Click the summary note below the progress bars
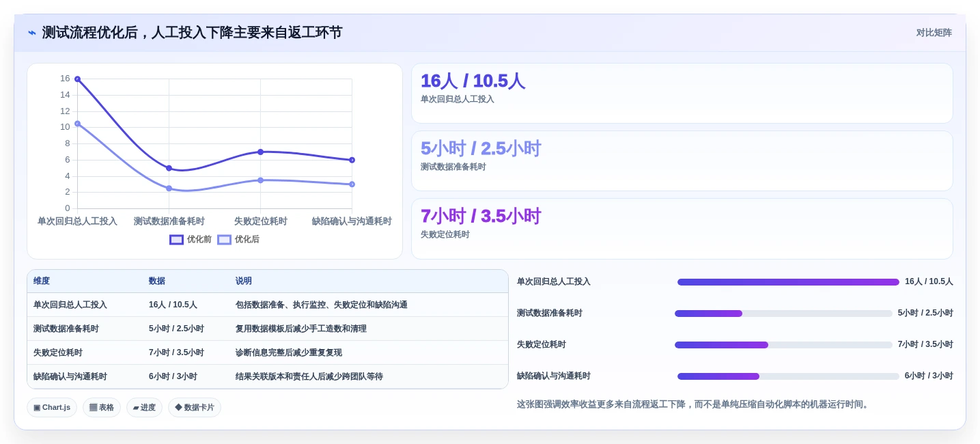Image resolution: width=980 pixels, height=444 pixels. [694, 404]
